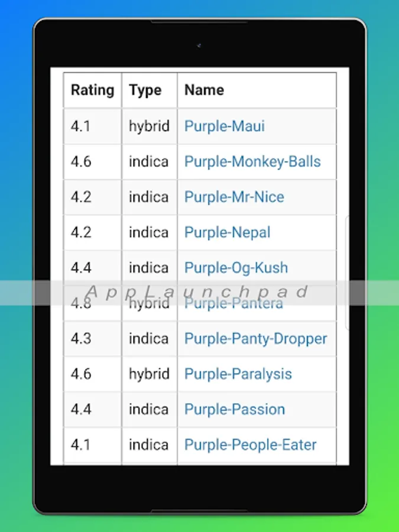Select the Purple-Panty-Dropper link
399x532 pixels.
coord(256,339)
